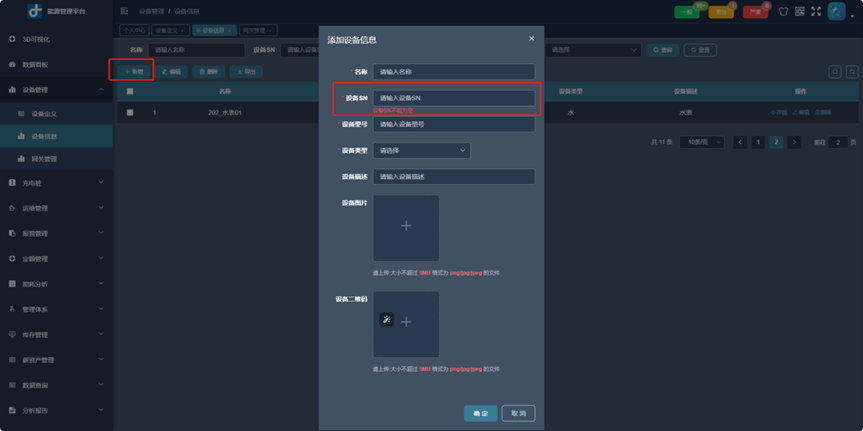Collapse the 设备管理 sidebar group
This screenshot has width=863, height=431.
click(x=56, y=90)
